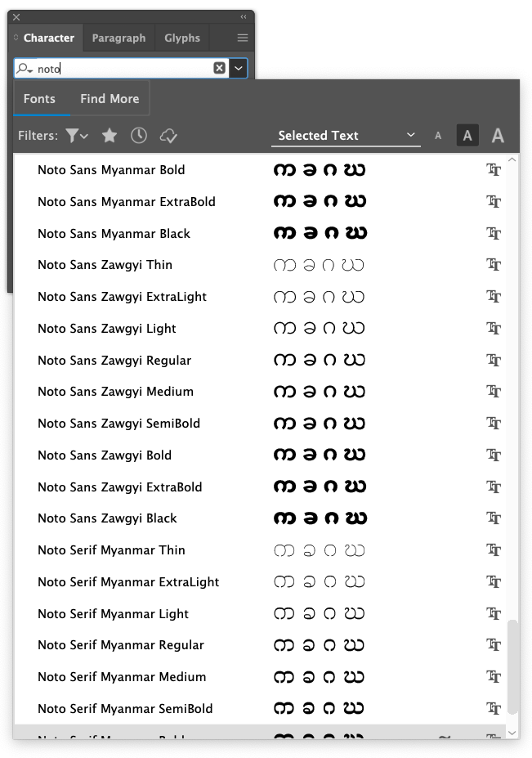Open the filter fonts by classification funnel
Image resolution: width=532 pixels, height=758 pixels.
[x=76, y=136]
